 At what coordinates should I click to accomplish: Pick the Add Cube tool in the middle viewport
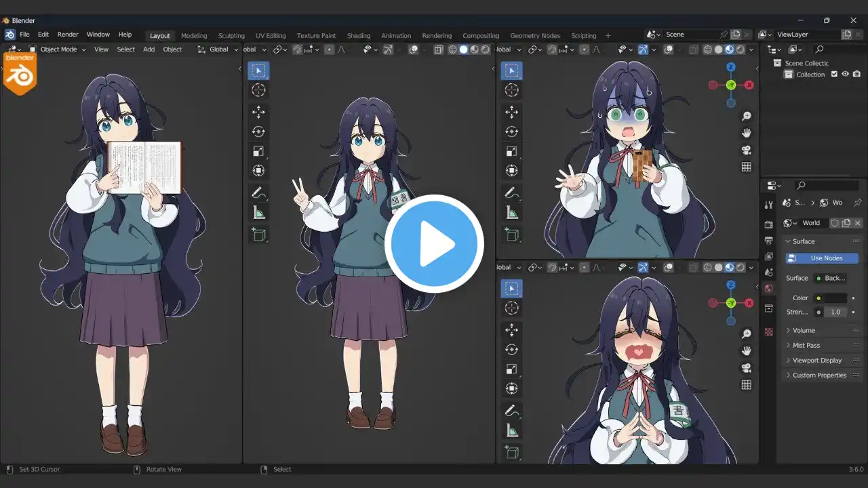coord(258,235)
